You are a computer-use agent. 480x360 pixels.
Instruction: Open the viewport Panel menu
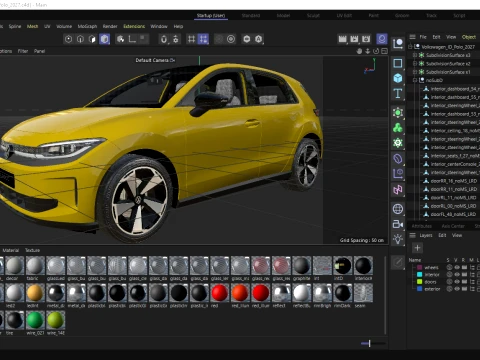(39, 51)
